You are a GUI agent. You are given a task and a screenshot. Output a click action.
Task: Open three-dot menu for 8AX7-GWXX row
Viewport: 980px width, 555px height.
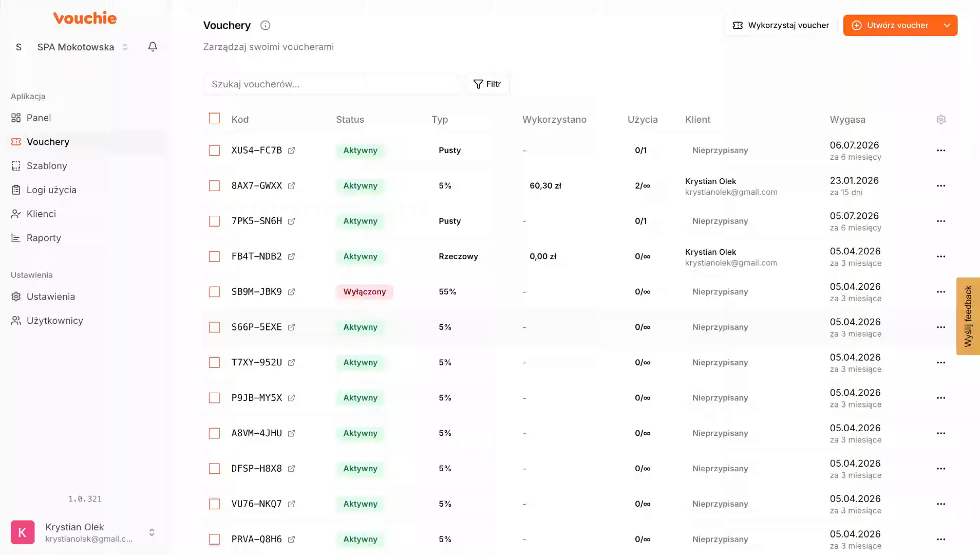coord(940,186)
